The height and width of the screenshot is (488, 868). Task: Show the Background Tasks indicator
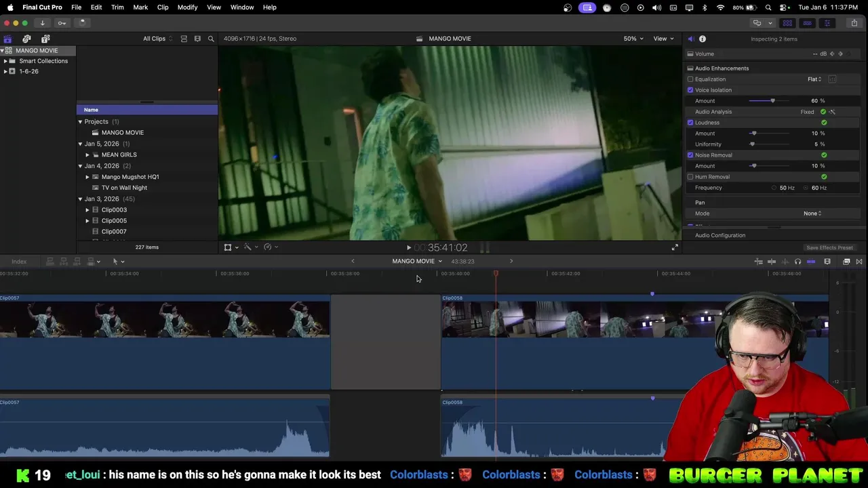click(82, 22)
